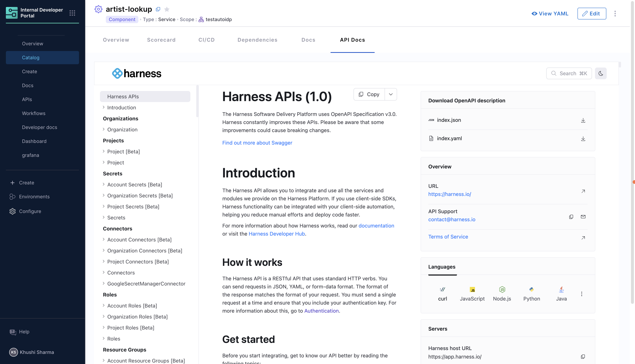
Task: Show more languages via three-dot menu
Action: [x=581, y=294]
